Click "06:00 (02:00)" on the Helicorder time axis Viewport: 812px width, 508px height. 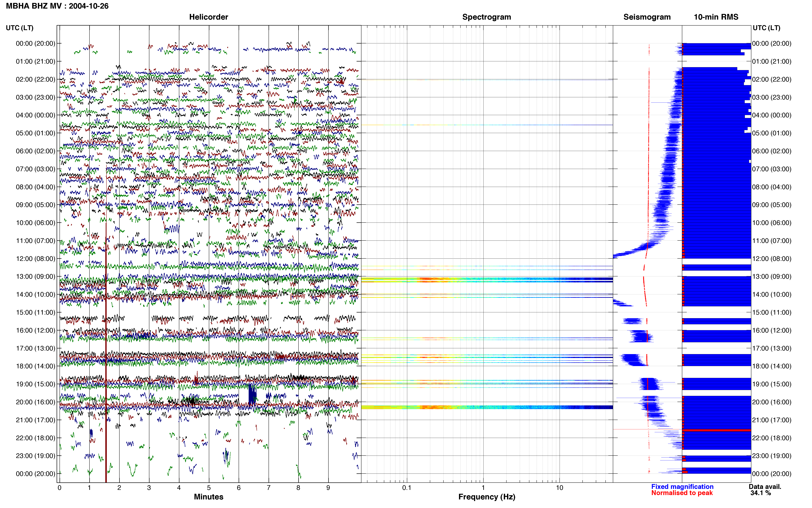click(36, 151)
